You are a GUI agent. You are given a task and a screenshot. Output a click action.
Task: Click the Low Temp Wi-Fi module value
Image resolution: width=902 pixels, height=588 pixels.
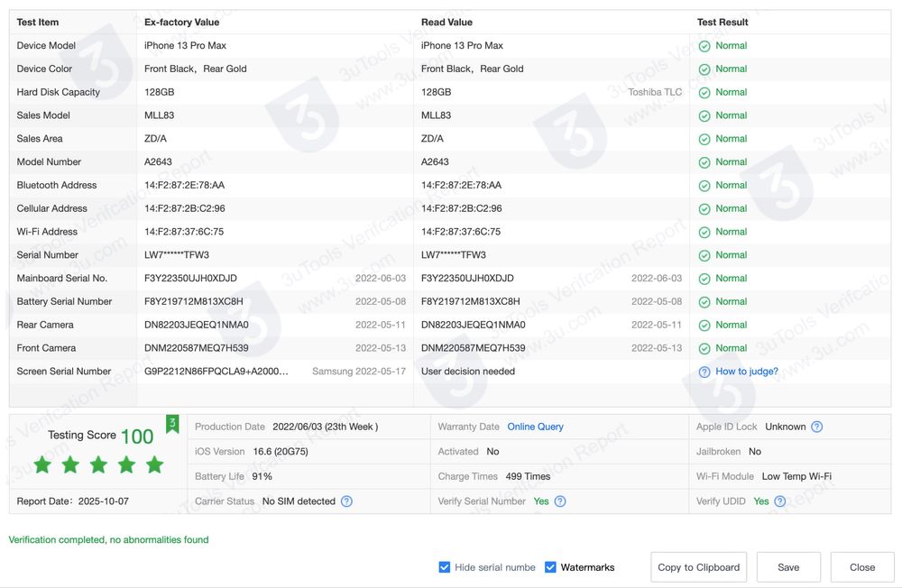[x=796, y=476]
